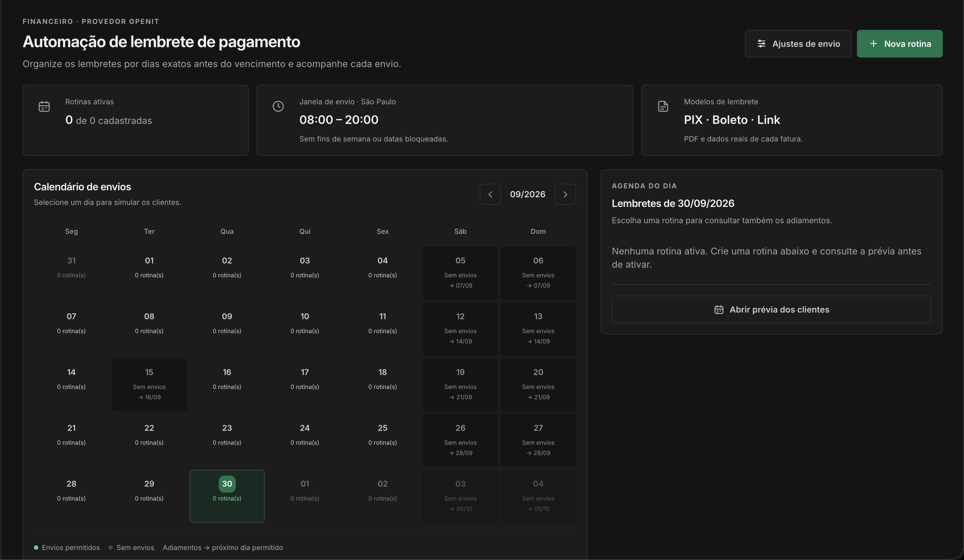The width and height of the screenshot is (964, 560).
Task: Open Abrir prévia dos clientes
Action: [x=771, y=309]
